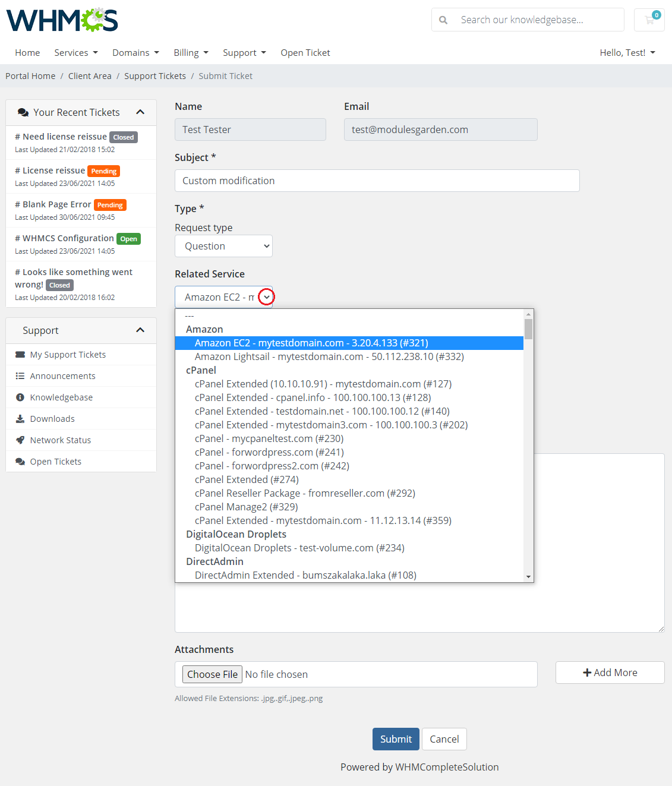Open the Support dropdown menu
Image resolution: width=672 pixels, height=786 pixels.
pyautogui.click(x=245, y=53)
